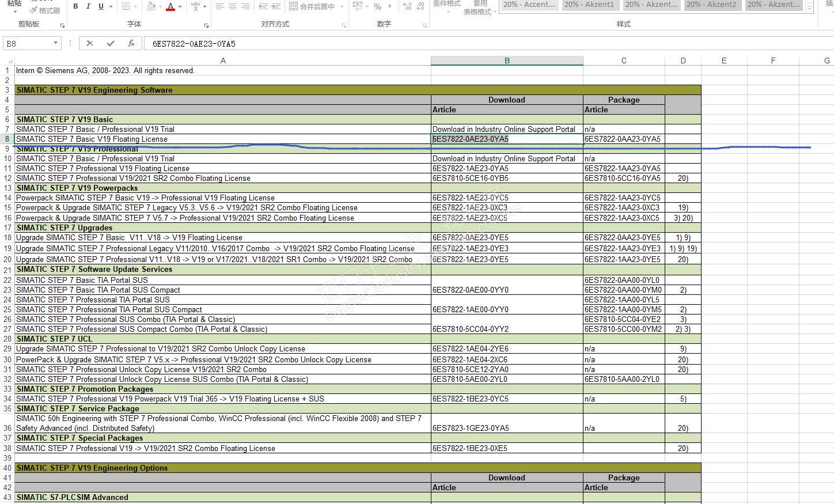The width and height of the screenshot is (834, 504).
Task: Click the 合并后居中 merge and center button
Action: click(312, 6)
